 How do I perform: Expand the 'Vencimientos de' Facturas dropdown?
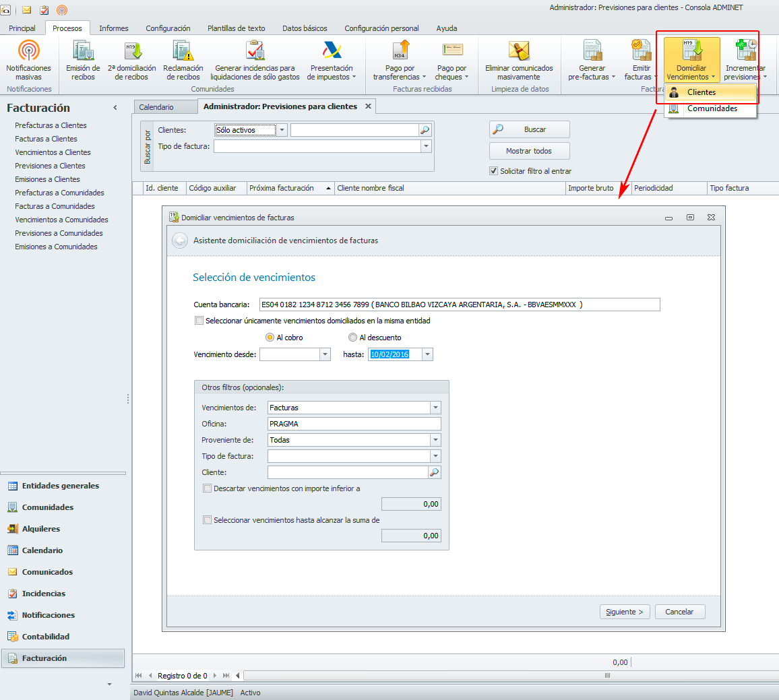point(435,408)
